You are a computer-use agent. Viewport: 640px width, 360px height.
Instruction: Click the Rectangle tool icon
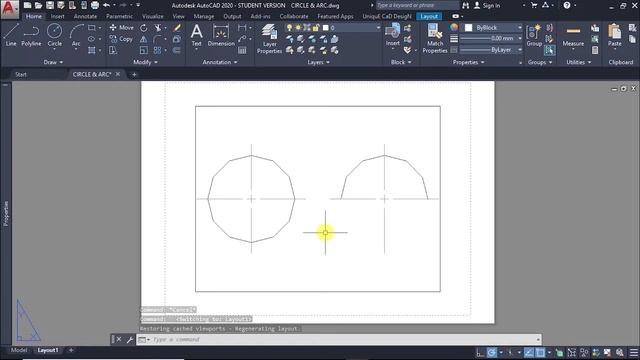pyautogui.click(x=92, y=28)
